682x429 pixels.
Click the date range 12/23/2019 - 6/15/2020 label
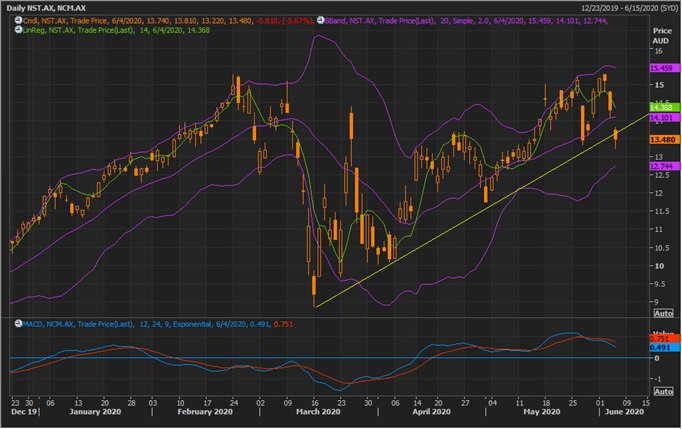[629, 8]
